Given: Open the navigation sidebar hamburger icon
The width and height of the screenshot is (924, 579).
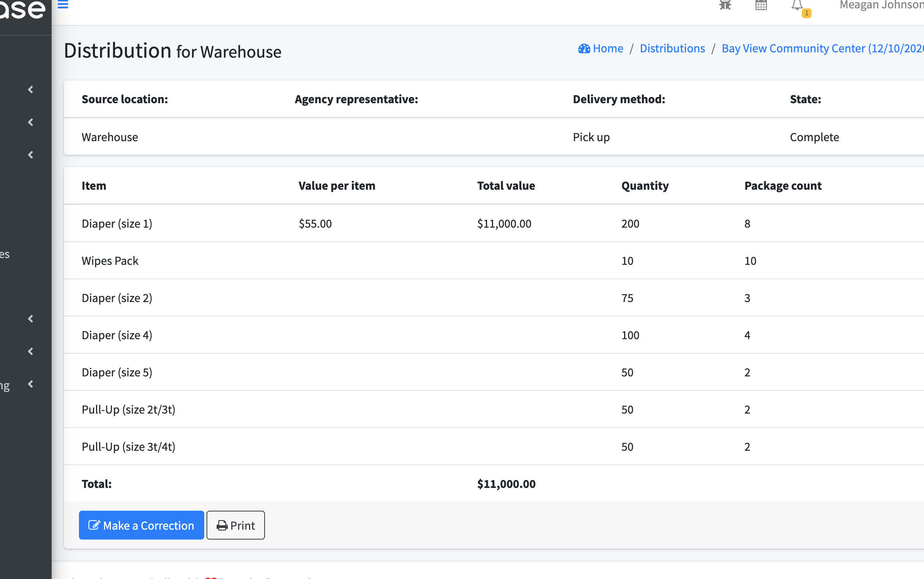Looking at the screenshot, I should pyautogui.click(x=63, y=5).
